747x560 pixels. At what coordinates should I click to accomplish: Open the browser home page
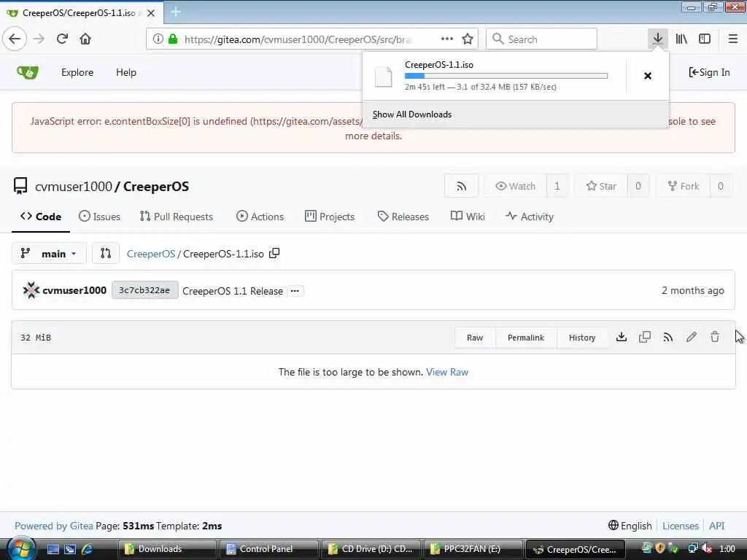pyautogui.click(x=85, y=39)
